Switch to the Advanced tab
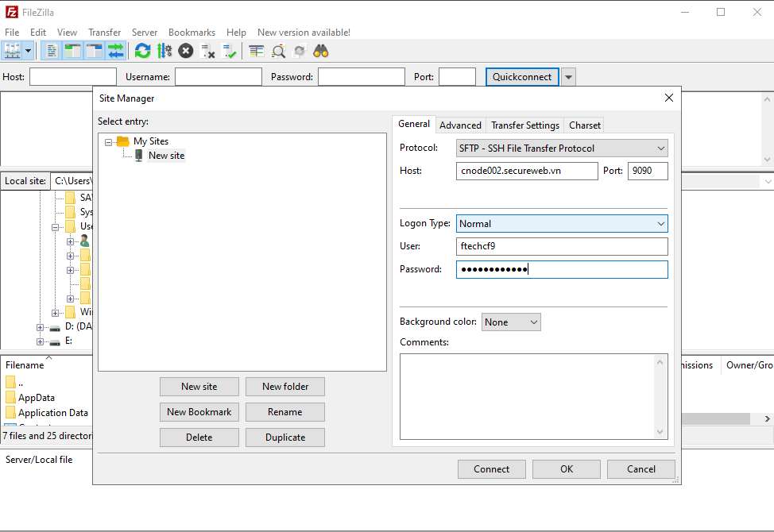 click(461, 125)
